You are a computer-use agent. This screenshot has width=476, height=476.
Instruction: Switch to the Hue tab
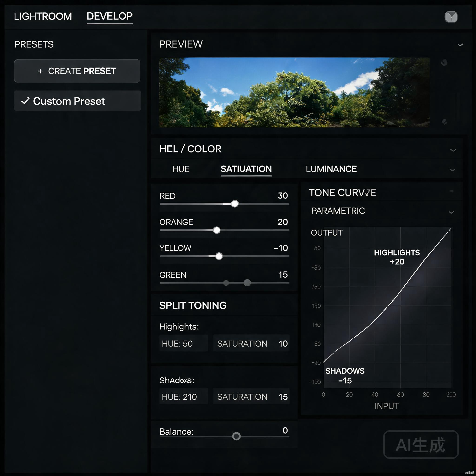pyautogui.click(x=181, y=169)
